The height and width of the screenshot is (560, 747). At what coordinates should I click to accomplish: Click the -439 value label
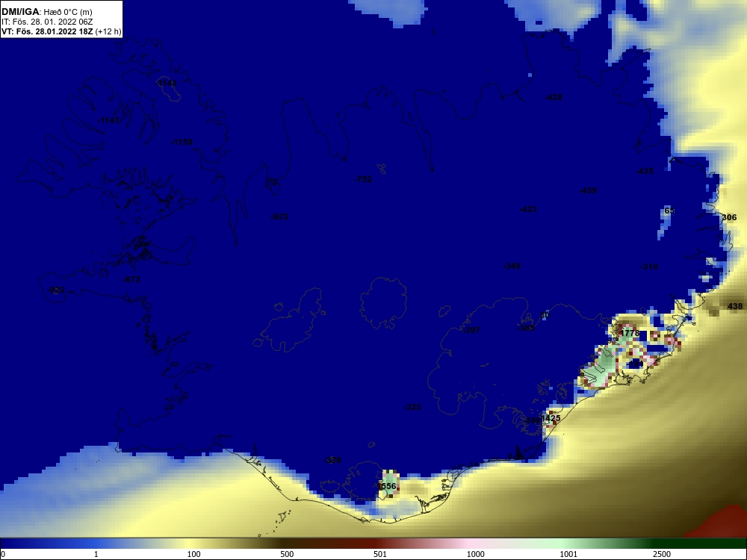coord(588,190)
